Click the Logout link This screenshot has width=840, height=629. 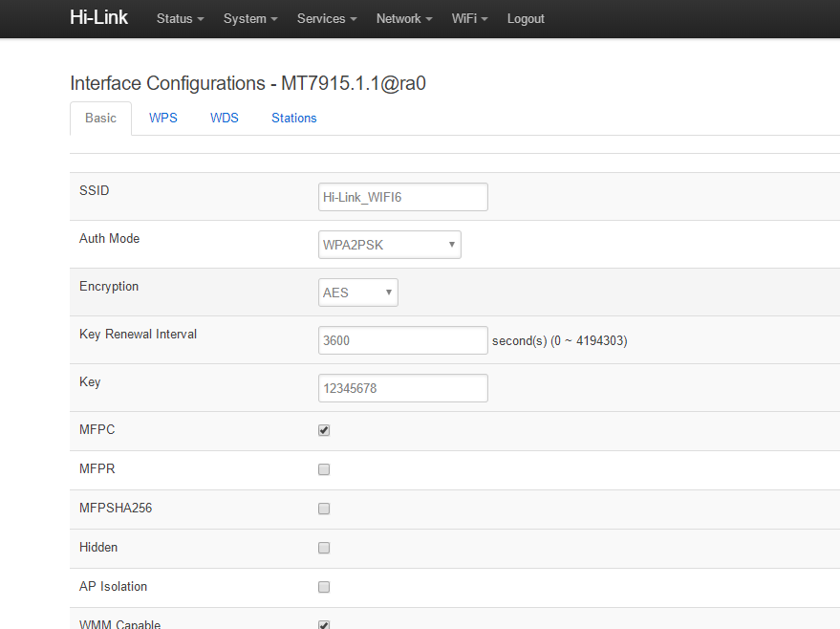pyautogui.click(x=526, y=19)
